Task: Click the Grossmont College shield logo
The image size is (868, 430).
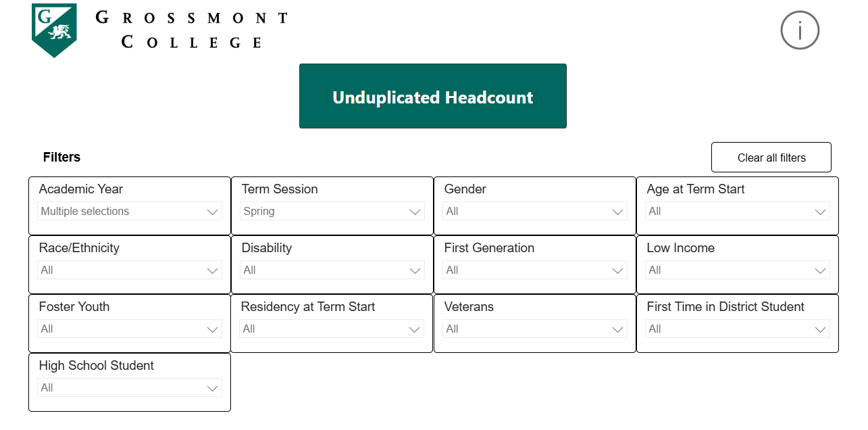Action: (53, 30)
